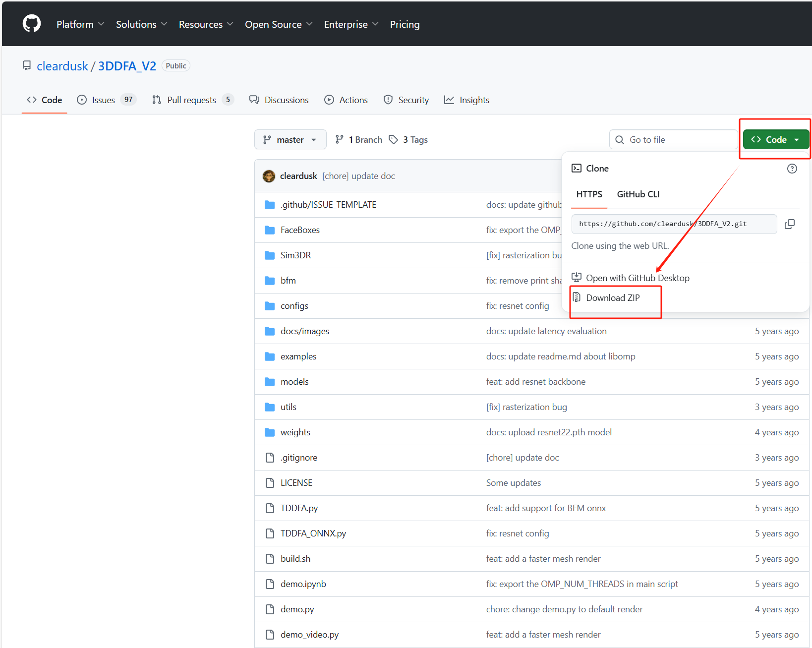Click the folder icon for models
The image size is (812, 648).
270,382
